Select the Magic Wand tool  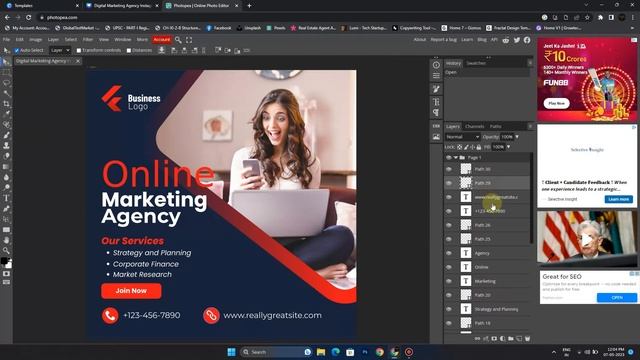pyautogui.click(x=6, y=93)
